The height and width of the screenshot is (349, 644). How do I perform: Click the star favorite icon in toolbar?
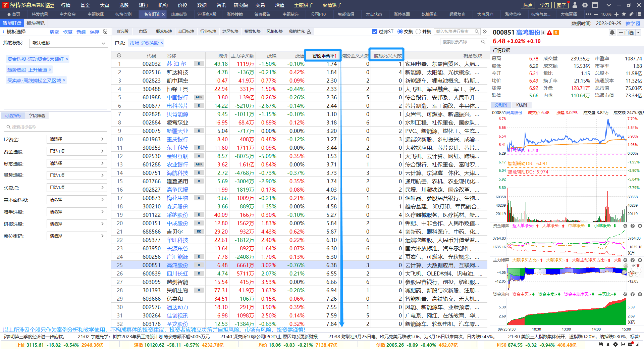point(624,14)
